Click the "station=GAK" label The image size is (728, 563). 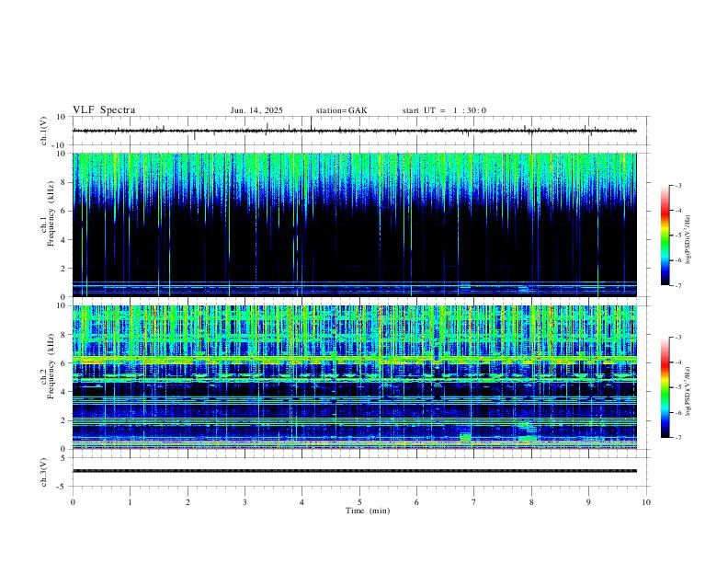click(x=341, y=110)
